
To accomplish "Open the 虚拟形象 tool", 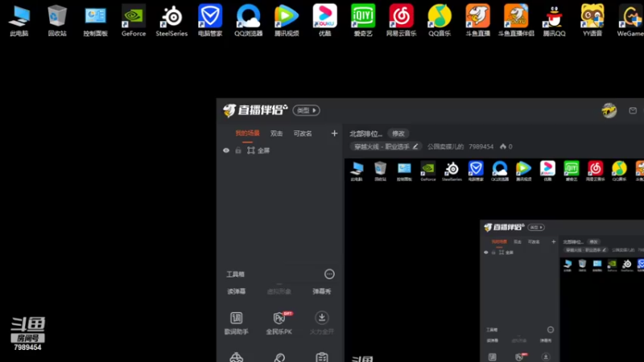I will point(279,291).
